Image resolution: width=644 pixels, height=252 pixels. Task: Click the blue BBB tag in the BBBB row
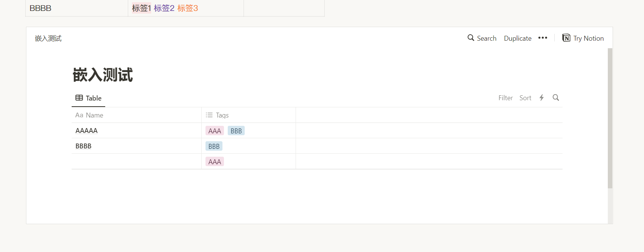[x=214, y=146]
